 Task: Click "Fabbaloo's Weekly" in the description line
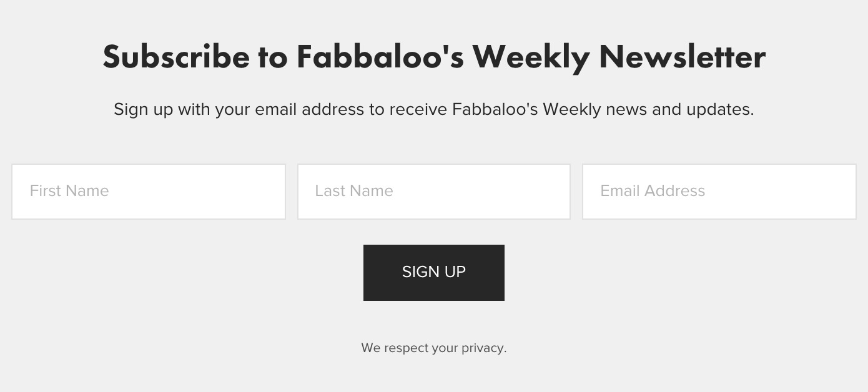[526, 110]
